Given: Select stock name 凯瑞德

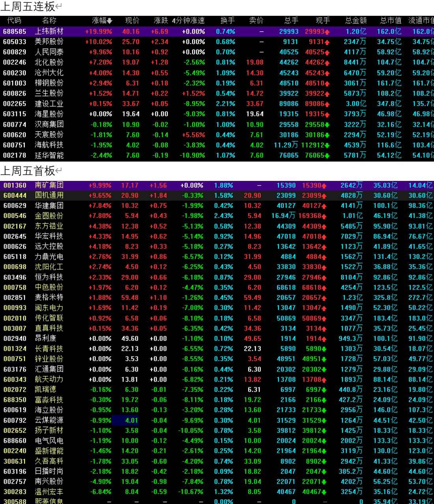Looking at the screenshot, I should tap(45, 389).
